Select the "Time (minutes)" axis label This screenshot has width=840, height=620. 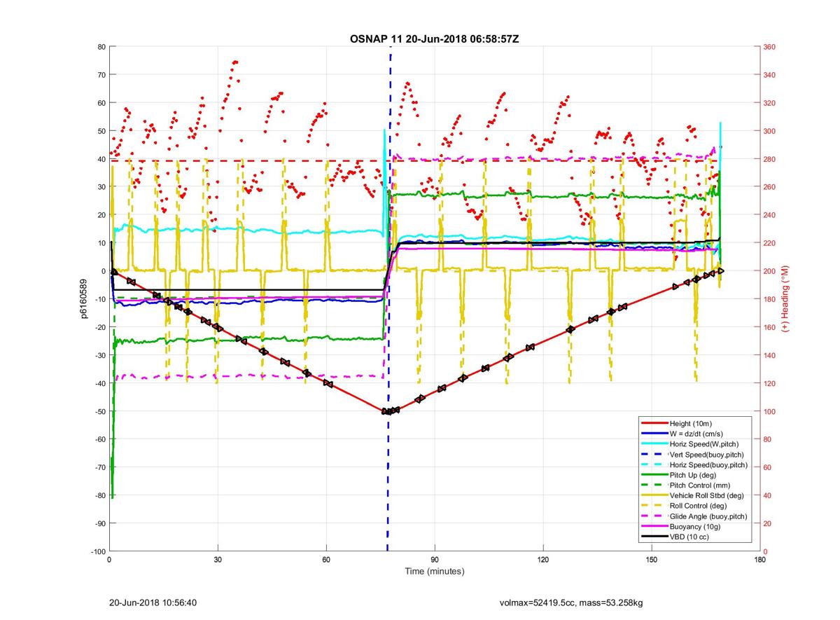coord(434,571)
